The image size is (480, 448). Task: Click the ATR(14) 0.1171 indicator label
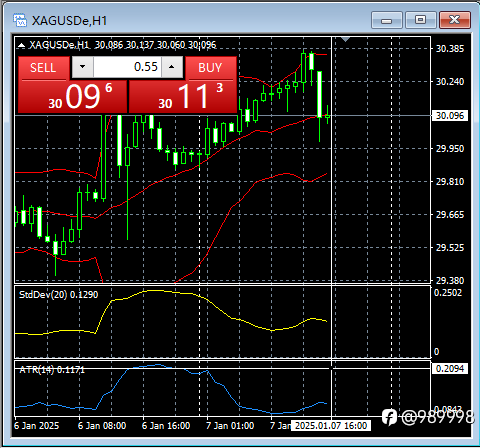(x=52, y=370)
